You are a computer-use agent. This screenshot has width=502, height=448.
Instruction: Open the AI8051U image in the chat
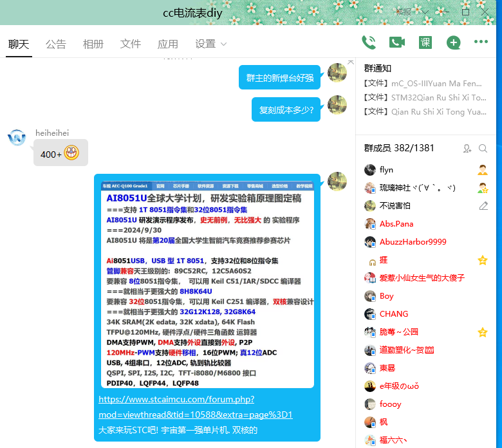tap(207, 284)
